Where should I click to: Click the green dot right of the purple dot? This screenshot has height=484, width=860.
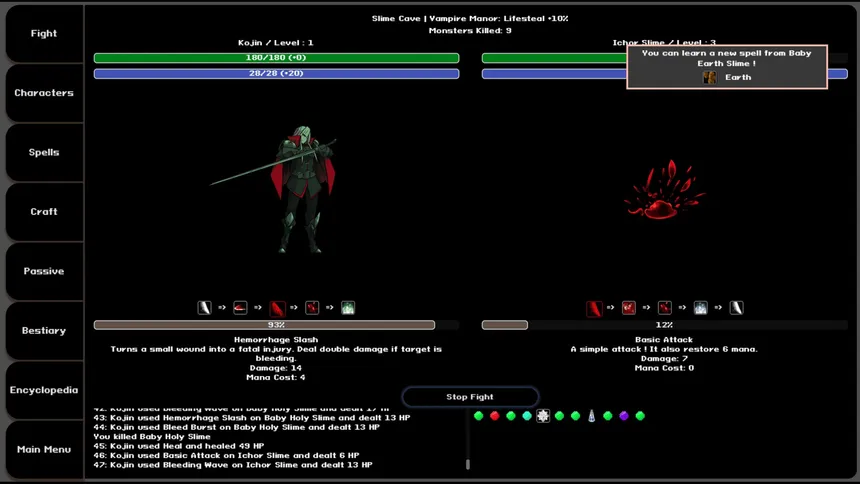(640, 416)
